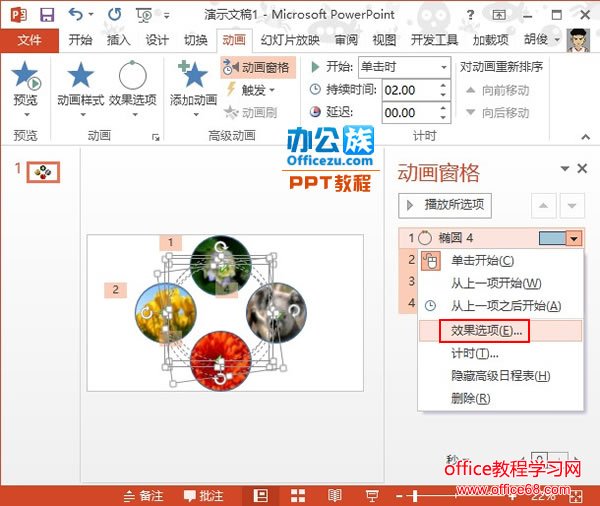Open 批注 comments from the status bar

click(x=204, y=496)
